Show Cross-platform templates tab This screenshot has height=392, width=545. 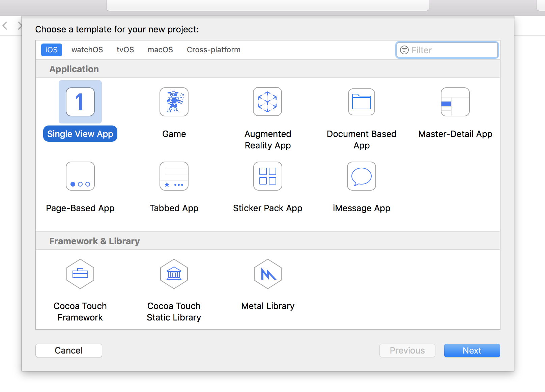tap(213, 50)
